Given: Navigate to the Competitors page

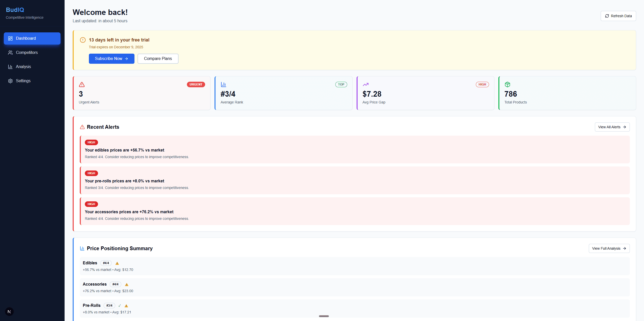Looking at the screenshot, I should click(26, 52).
